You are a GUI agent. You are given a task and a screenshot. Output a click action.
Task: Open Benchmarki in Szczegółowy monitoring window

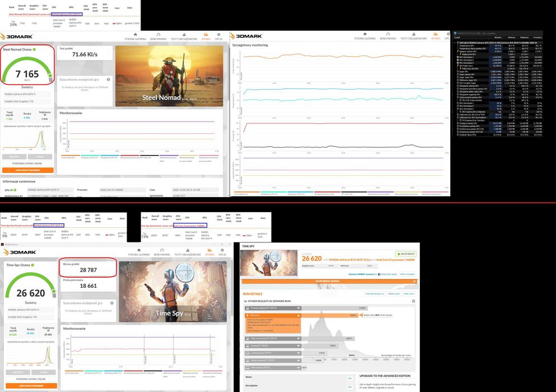point(388,36)
